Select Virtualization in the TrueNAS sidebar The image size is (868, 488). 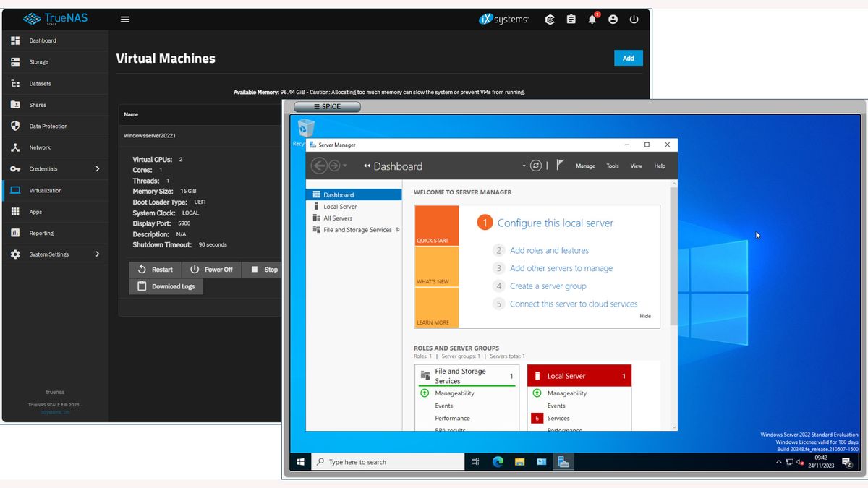click(55, 191)
